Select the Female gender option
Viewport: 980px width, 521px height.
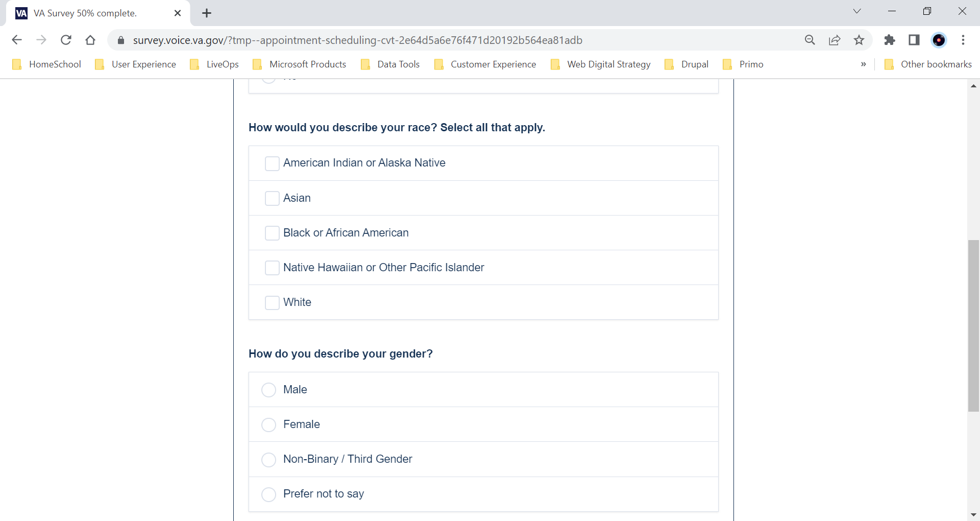268,424
